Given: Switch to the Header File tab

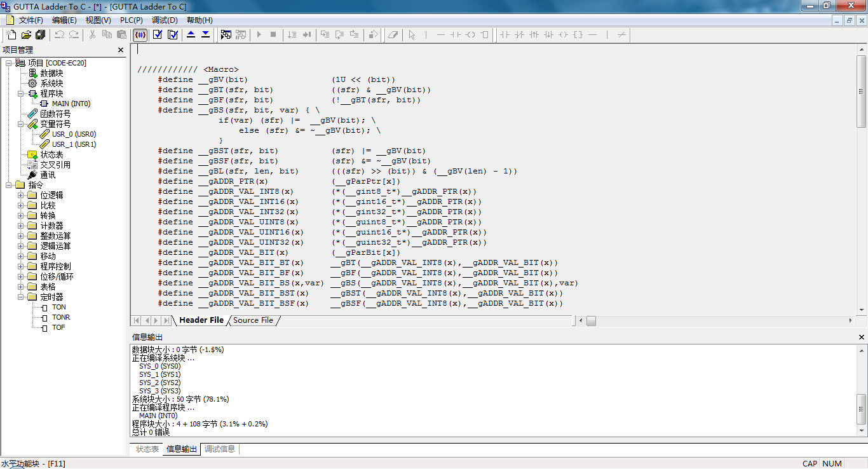Looking at the screenshot, I should [201, 320].
